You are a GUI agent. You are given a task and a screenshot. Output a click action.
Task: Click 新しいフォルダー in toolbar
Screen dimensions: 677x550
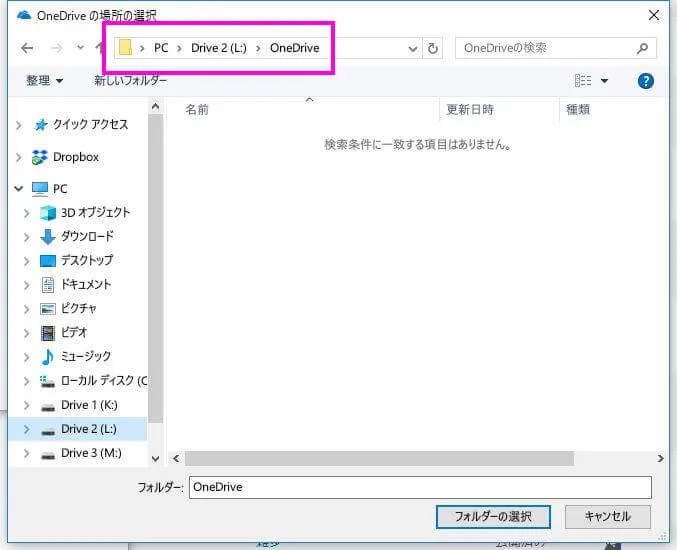pos(130,81)
